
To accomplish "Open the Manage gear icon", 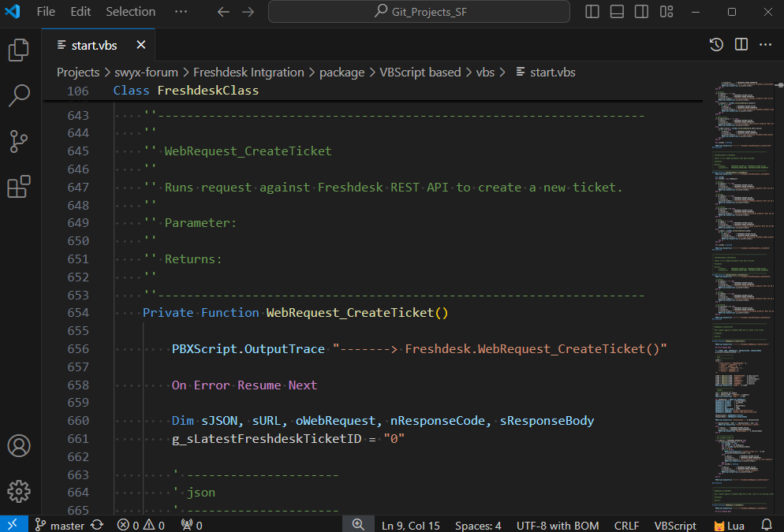I will coord(19,492).
